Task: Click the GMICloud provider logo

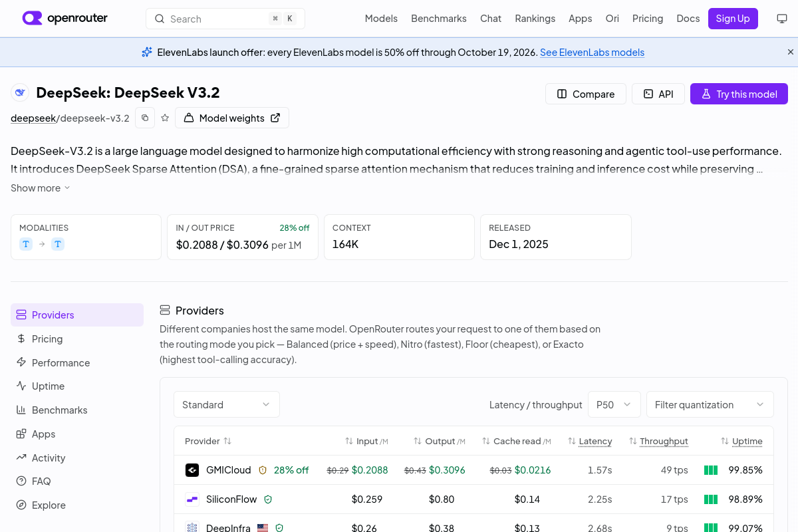Action: 192,470
